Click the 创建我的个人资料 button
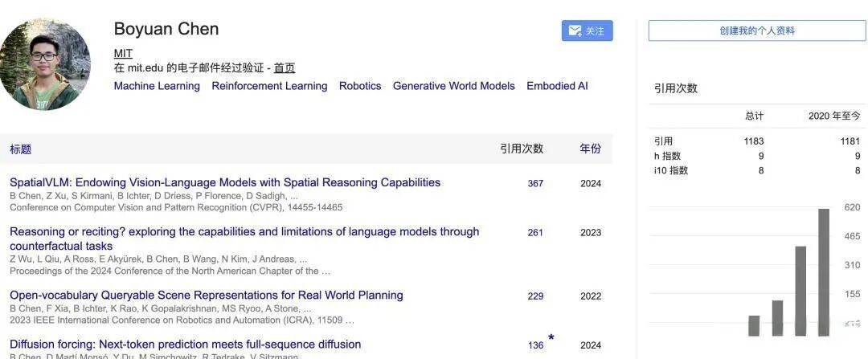This screenshot has width=868, height=359. coord(757,31)
